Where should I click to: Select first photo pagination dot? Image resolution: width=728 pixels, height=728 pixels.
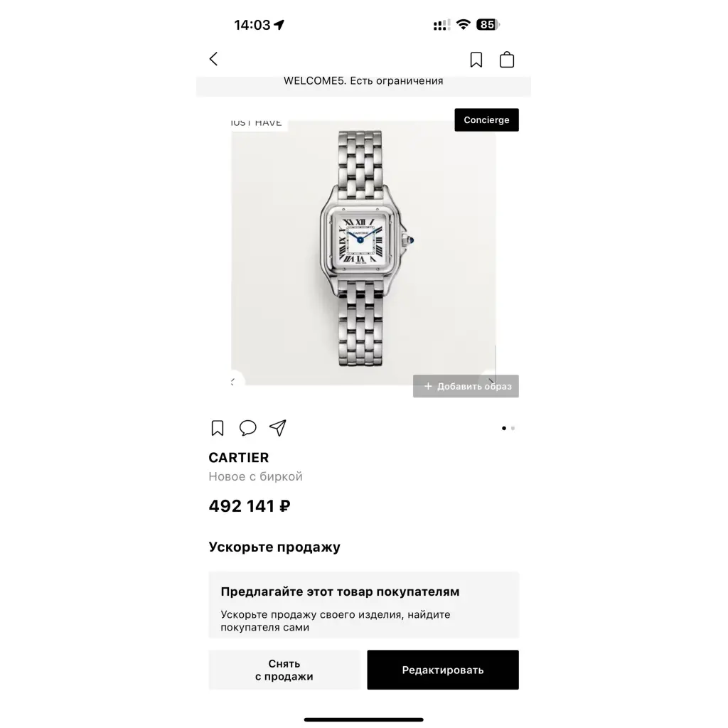click(x=504, y=428)
